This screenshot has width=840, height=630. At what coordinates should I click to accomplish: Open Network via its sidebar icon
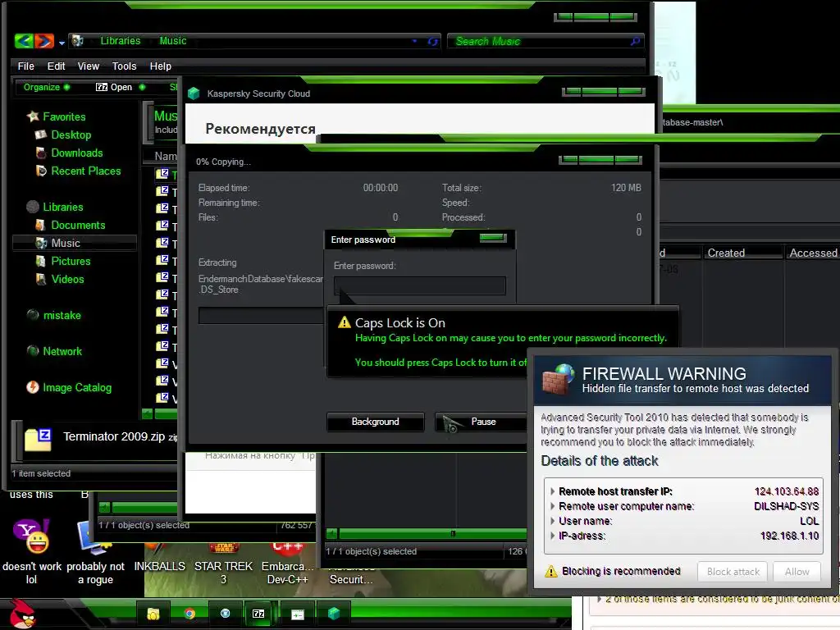pos(33,351)
